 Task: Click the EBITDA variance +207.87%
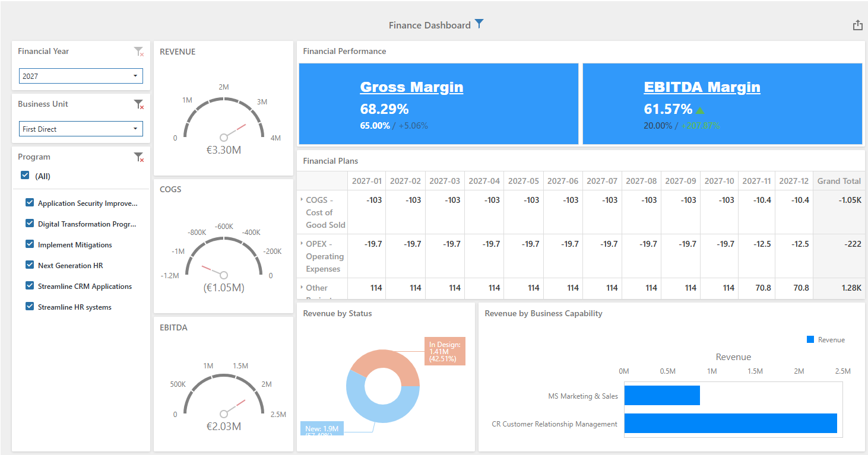point(701,126)
